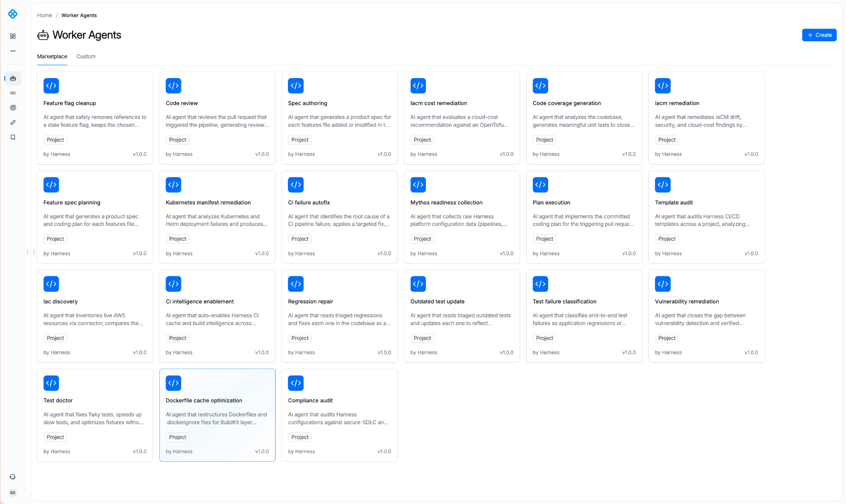846x504 pixels.
Task: Click the Harness logo icon
Action: click(13, 14)
